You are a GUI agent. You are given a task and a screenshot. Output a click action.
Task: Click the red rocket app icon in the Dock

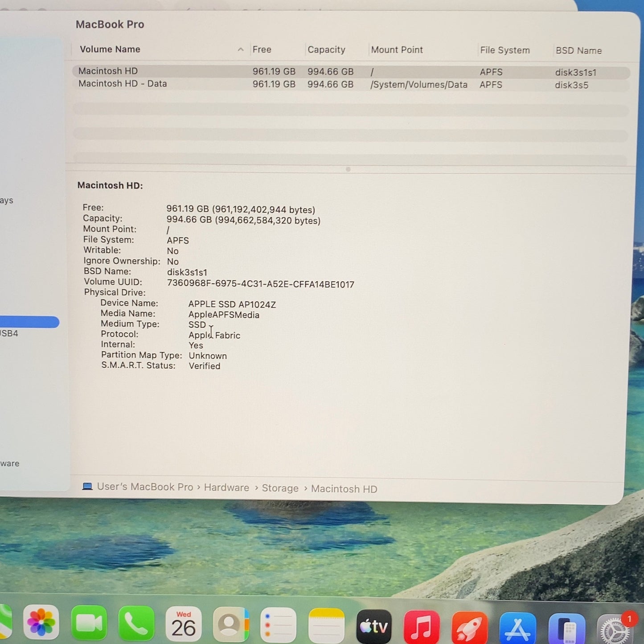click(469, 628)
